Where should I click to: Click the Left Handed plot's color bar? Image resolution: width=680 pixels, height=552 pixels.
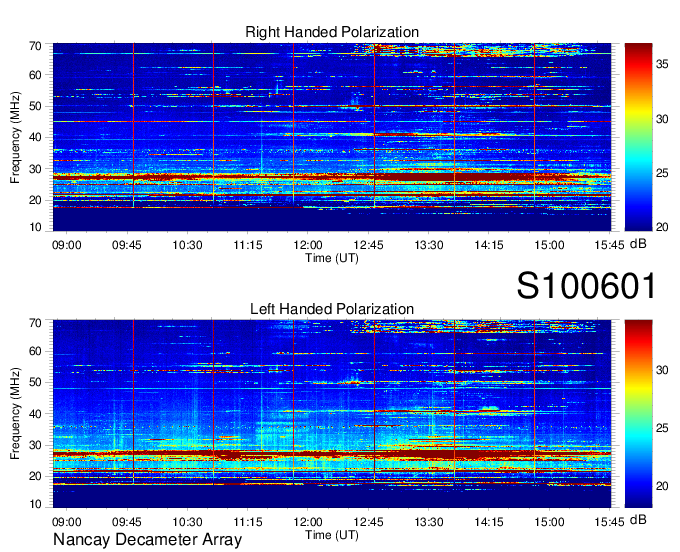point(638,414)
